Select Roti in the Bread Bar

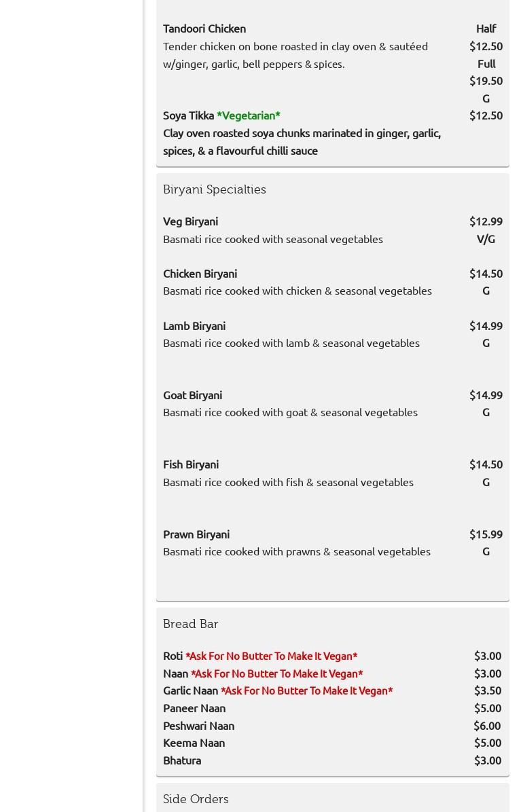[x=173, y=656]
